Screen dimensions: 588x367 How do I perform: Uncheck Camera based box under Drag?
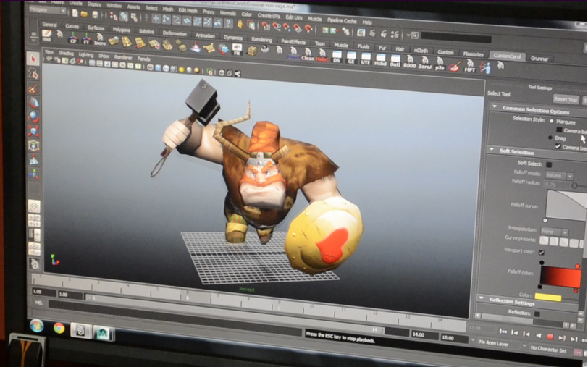[558, 146]
